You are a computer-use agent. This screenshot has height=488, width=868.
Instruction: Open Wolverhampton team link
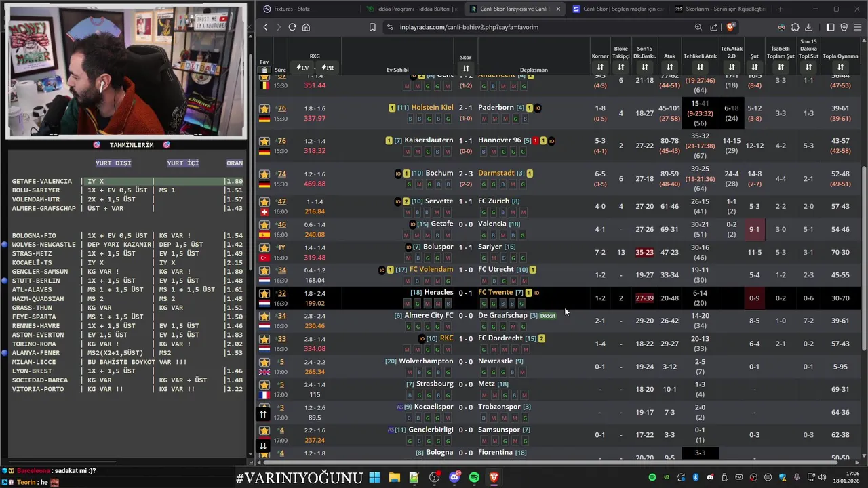click(x=426, y=361)
